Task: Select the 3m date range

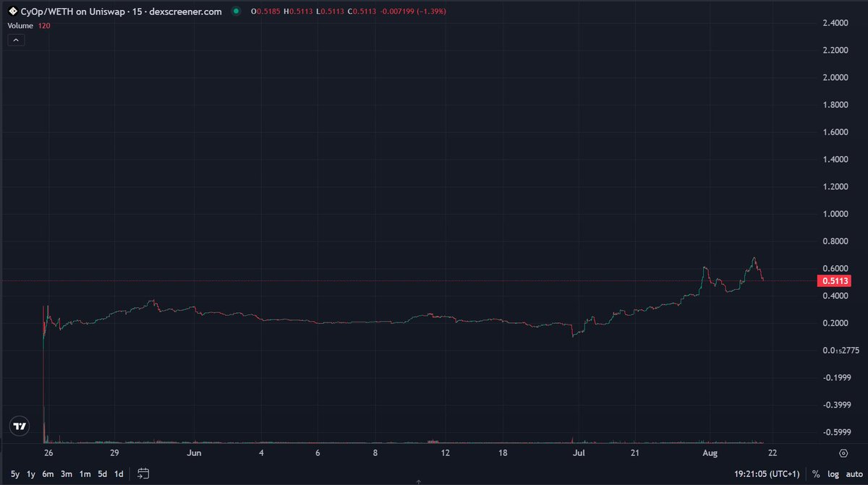Action: [x=67, y=474]
